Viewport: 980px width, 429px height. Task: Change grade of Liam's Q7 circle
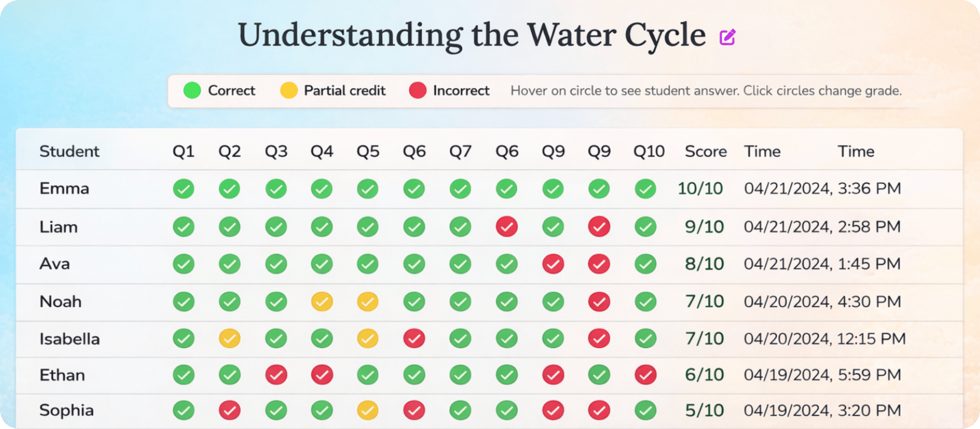point(460,227)
